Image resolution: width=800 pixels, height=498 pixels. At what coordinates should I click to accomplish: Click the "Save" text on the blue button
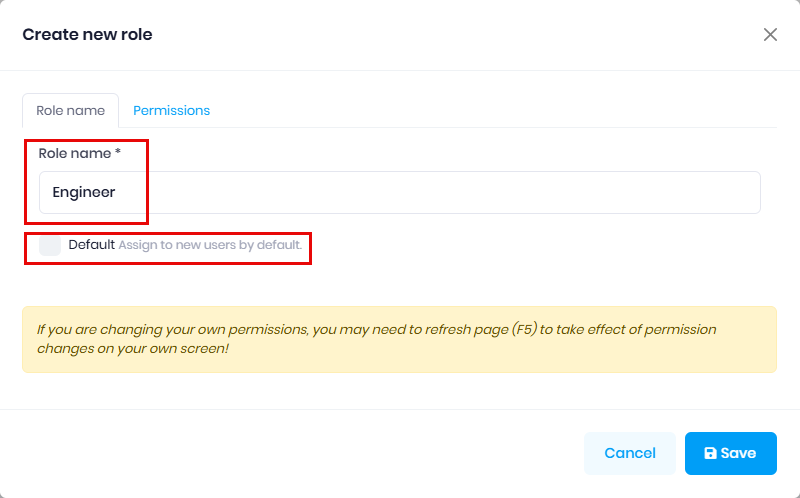point(738,453)
